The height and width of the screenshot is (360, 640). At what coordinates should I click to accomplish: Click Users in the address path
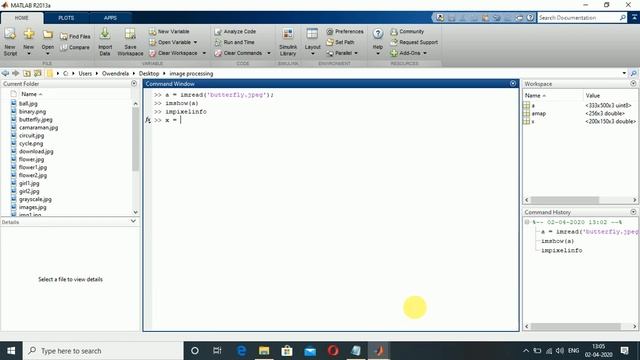coord(85,73)
